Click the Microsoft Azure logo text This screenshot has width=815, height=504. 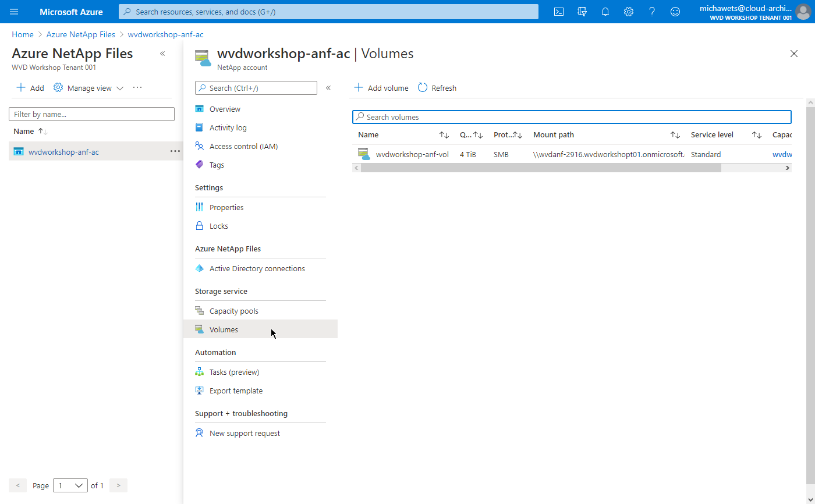[71, 12]
